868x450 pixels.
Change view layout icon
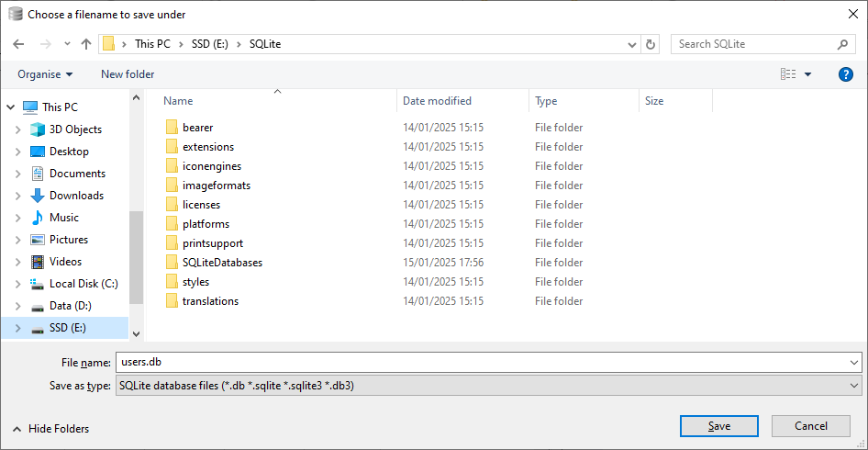(x=788, y=74)
